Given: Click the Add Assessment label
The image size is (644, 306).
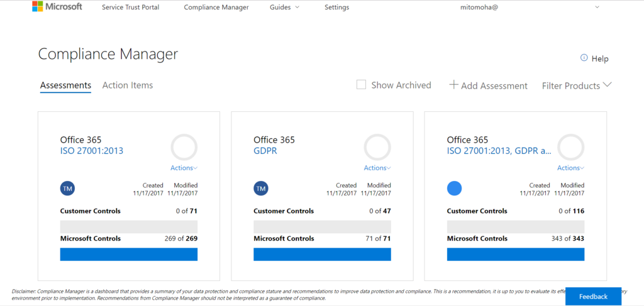Looking at the screenshot, I should tap(494, 85).
